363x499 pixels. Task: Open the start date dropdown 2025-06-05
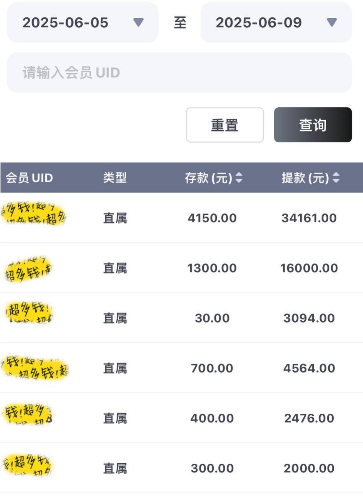point(83,22)
